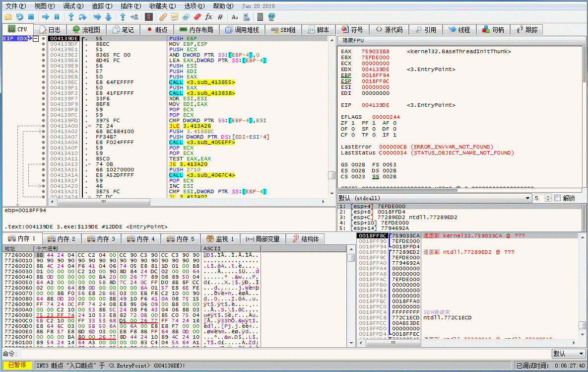Open the 线程 threads panel icon

point(458,29)
